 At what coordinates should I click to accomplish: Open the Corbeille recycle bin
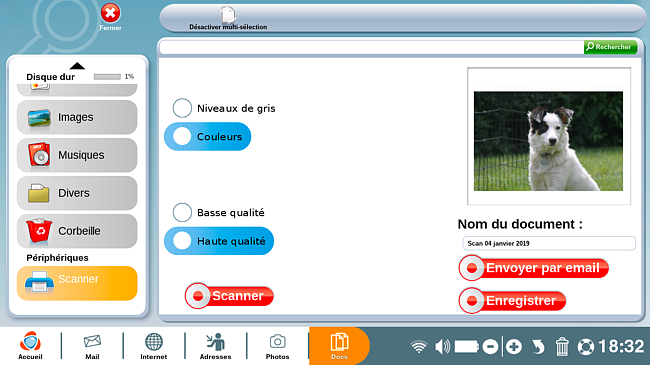(77, 231)
